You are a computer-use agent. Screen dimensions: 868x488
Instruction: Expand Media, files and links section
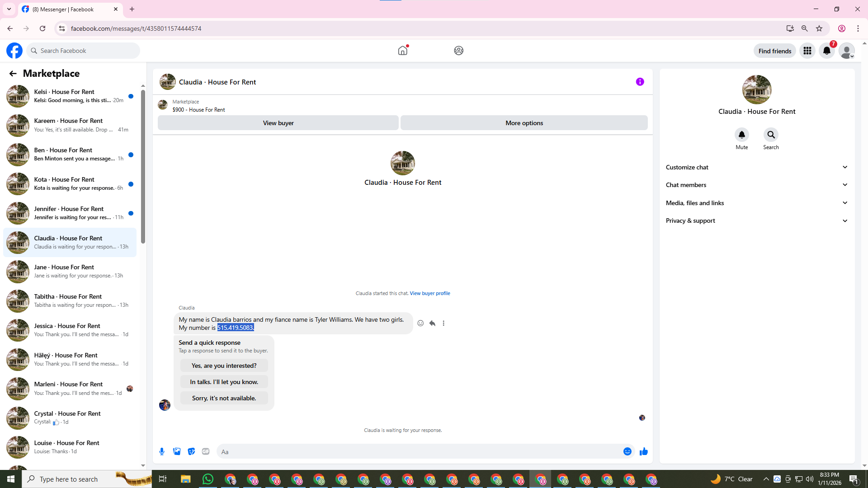click(757, 203)
